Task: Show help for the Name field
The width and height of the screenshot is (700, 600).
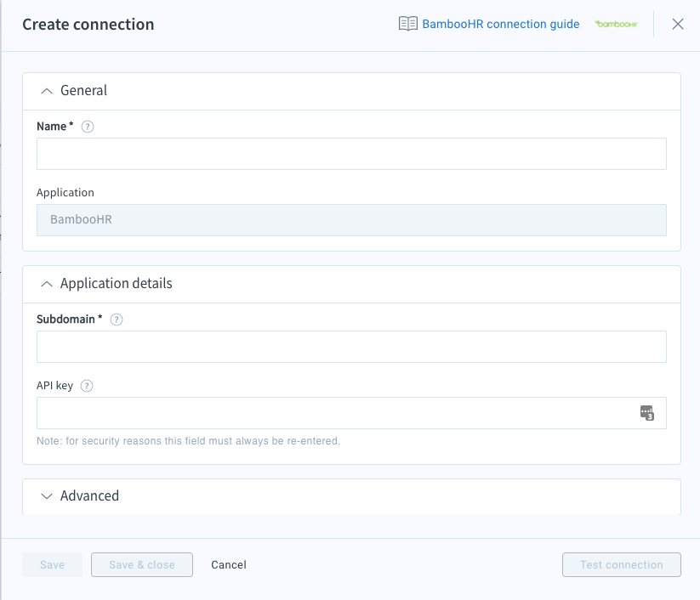Action: (88, 127)
